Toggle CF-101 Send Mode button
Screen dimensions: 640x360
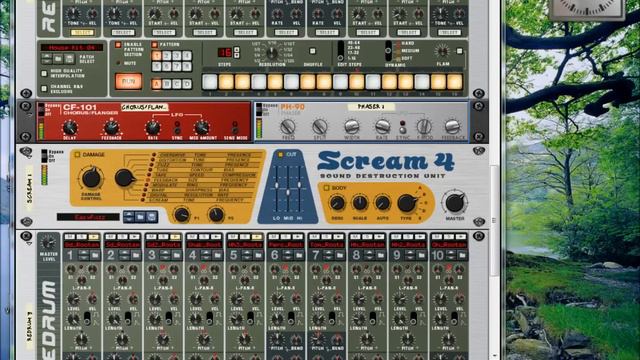click(235, 130)
